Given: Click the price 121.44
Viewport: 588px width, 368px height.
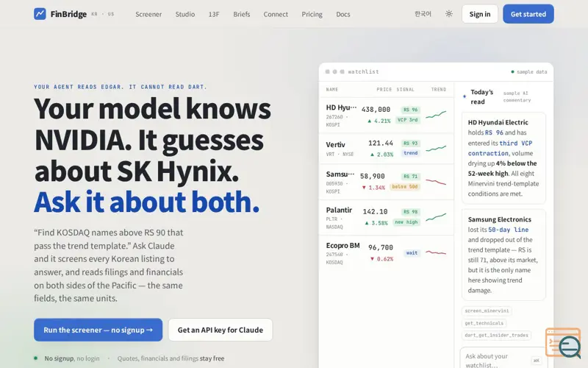Looking at the screenshot, I should click(x=381, y=143).
